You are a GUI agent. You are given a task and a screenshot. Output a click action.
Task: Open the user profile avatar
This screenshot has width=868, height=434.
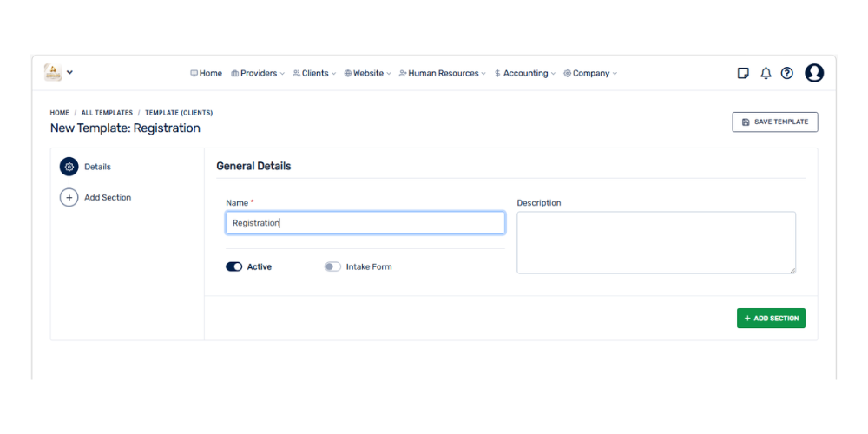coord(814,73)
